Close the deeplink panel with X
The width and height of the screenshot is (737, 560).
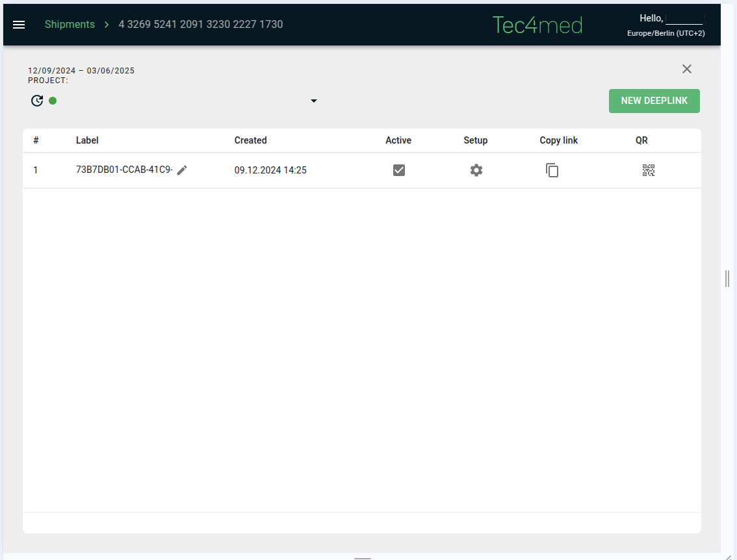[x=687, y=69]
